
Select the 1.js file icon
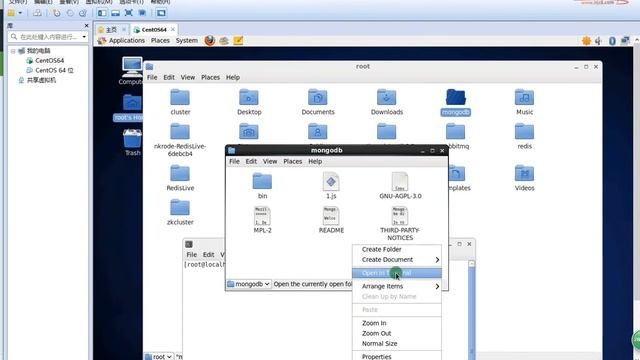[331, 181]
